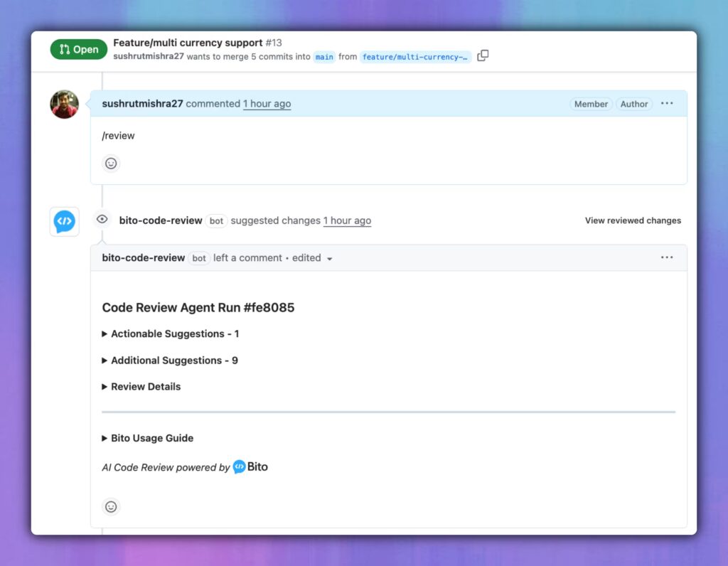Copy the feature branch name icon
This screenshot has height=566, width=728.
(x=483, y=55)
